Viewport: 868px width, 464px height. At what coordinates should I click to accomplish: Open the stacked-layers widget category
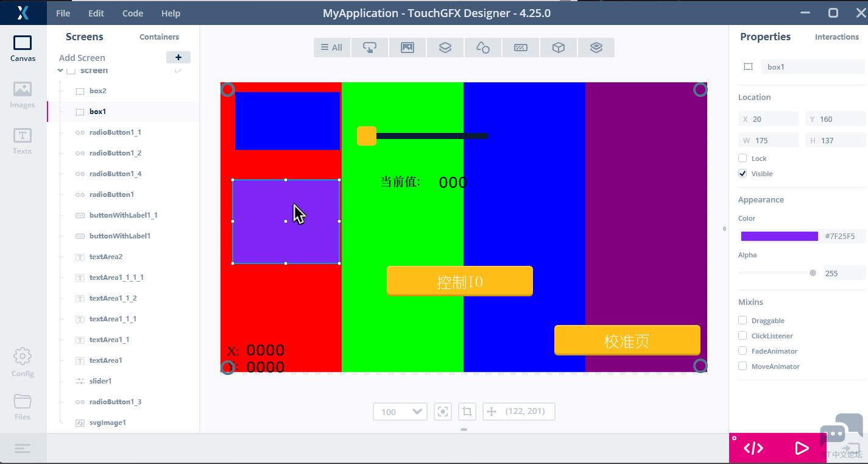[x=445, y=48]
